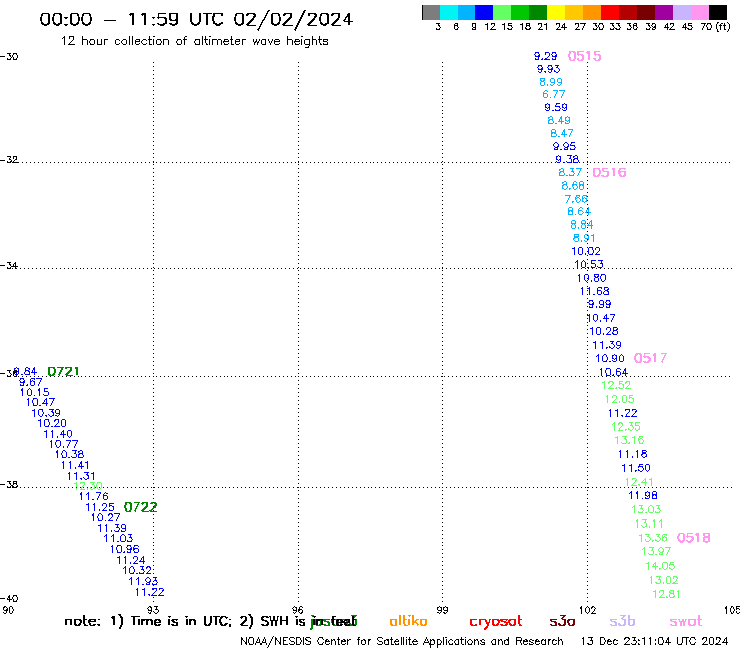Click the wave height value 10.90

click(610, 358)
